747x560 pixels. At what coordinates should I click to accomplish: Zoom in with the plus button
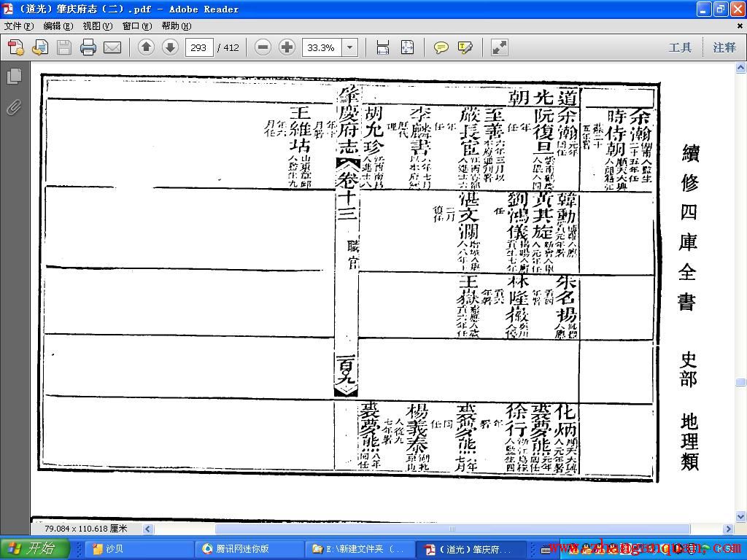click(x=287, y=47)
